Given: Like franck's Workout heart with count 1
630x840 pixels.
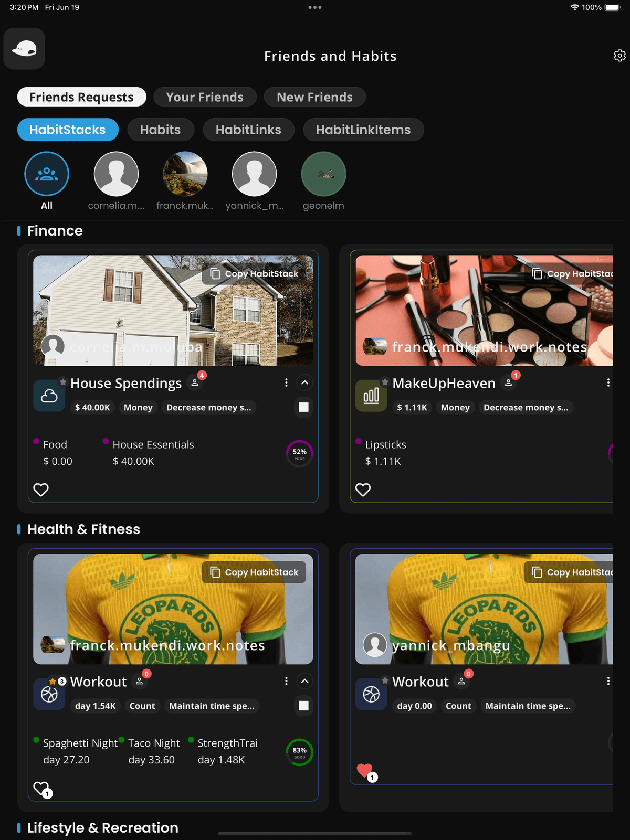Looking at the screenshot, I should point(42,789).
